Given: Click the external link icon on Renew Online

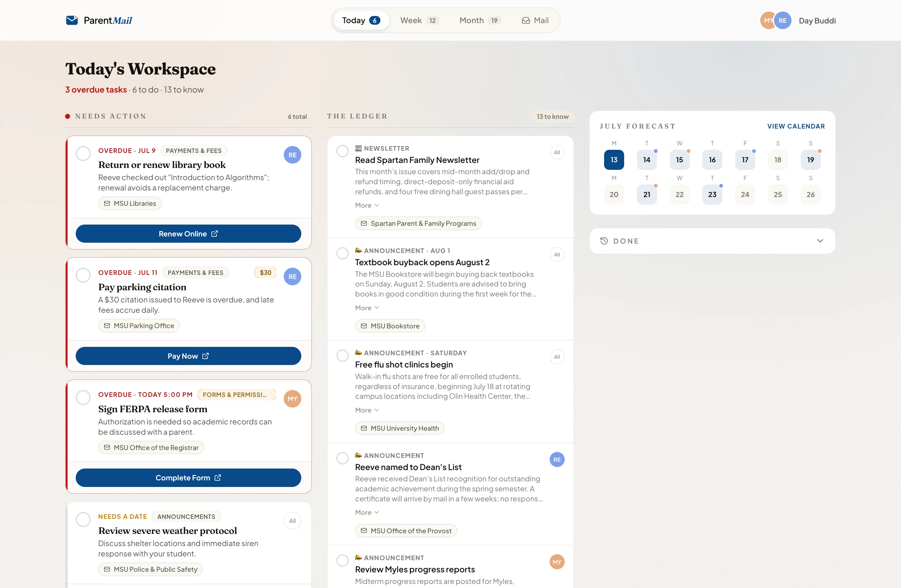Looking at the screenshot, I should [215, 233].
